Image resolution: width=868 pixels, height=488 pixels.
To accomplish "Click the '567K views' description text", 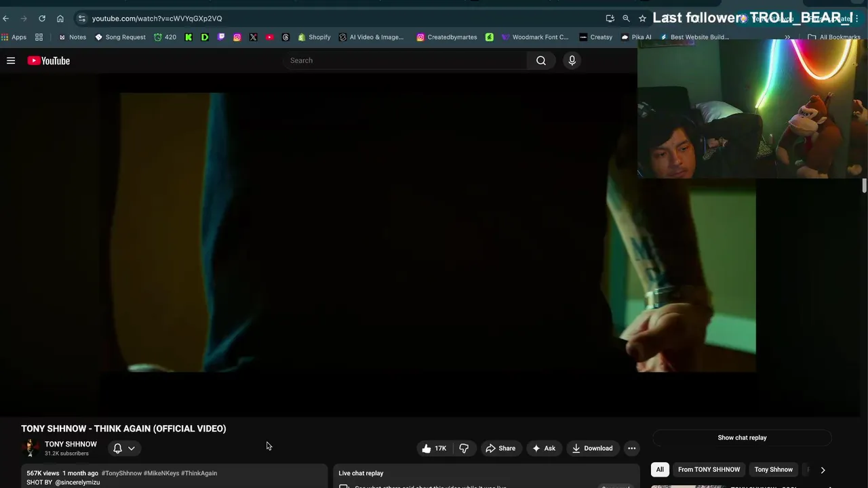I will point(43,473).
